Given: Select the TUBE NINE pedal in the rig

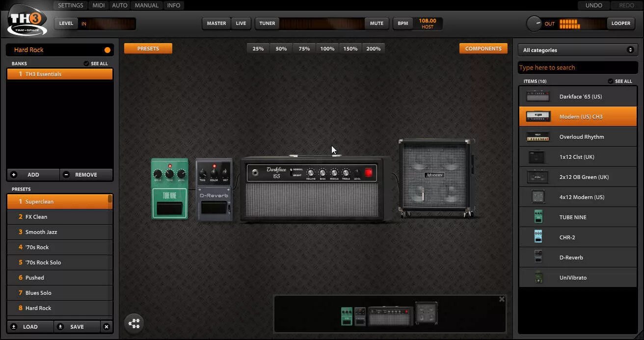Looking at the screenshot, I should tap(169, 189).
